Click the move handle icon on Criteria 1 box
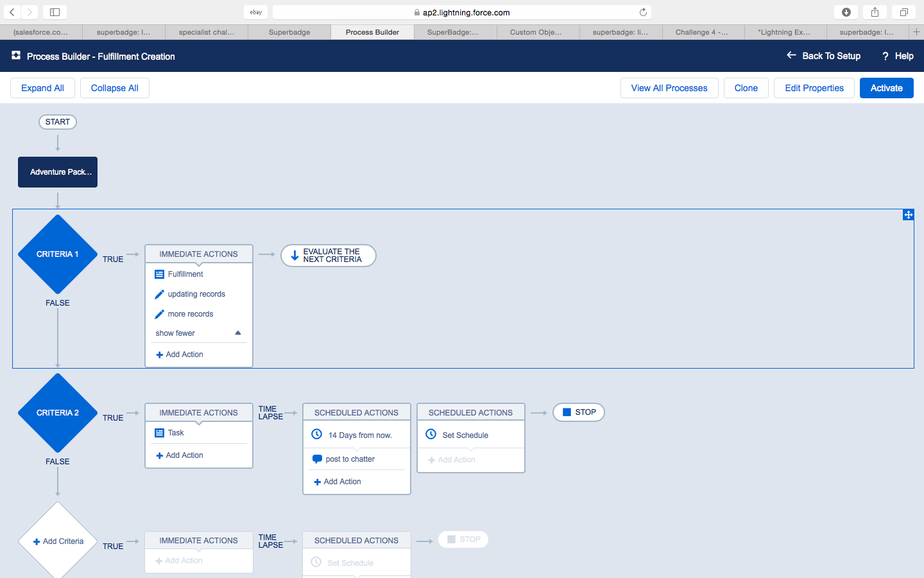 [x=908, y=215]
